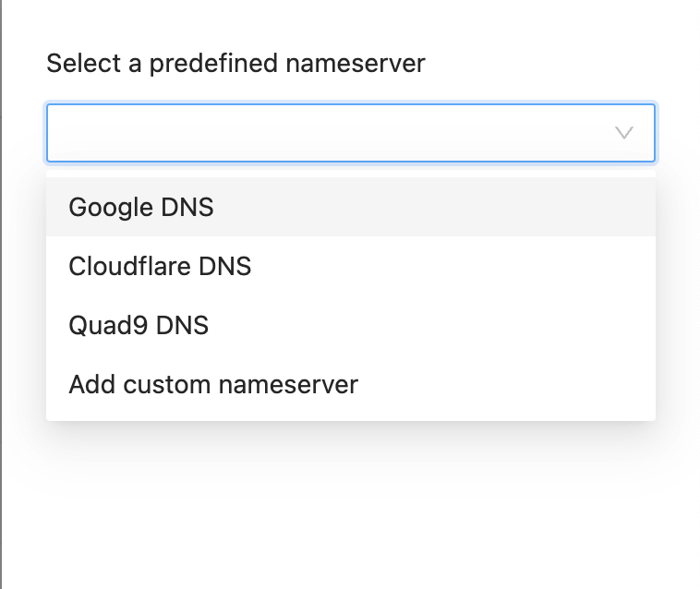Click the 'Select a predefined nameserver' label

click(x=235, y=64)
